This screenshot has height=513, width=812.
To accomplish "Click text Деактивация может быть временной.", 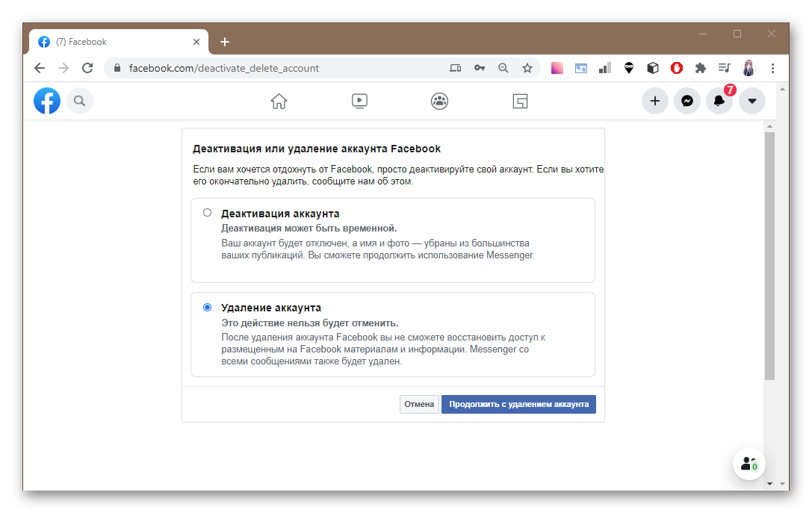I will [309, 228].
